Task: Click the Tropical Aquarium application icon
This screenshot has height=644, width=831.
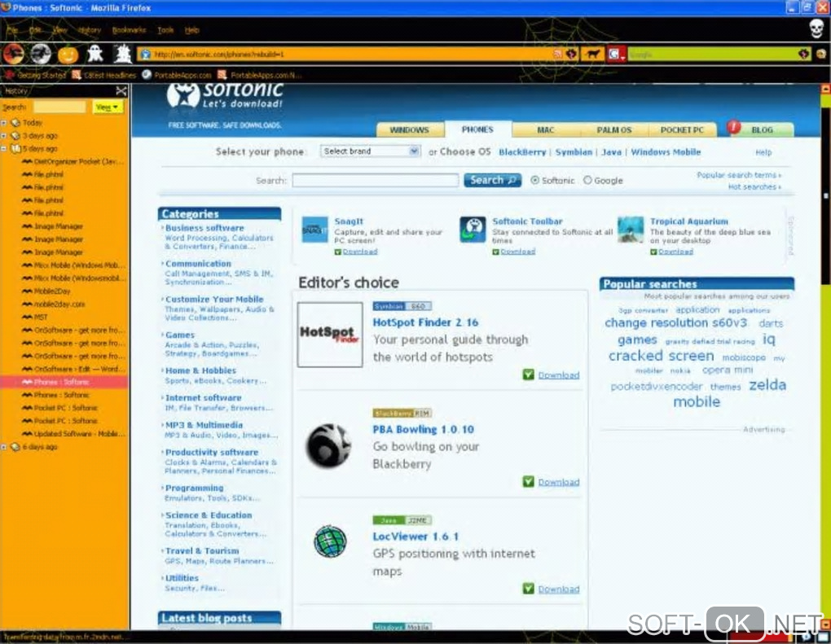Action: [x=631, y=230]
